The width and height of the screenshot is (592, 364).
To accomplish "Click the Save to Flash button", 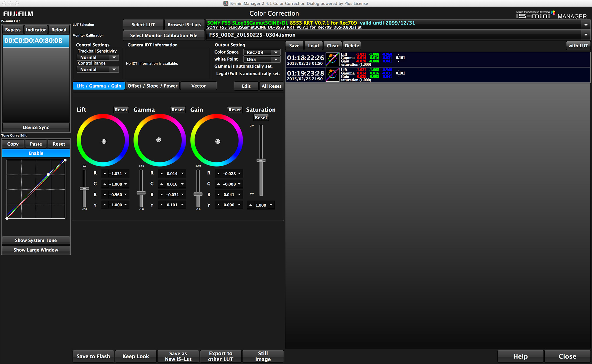I will [93, 356].
